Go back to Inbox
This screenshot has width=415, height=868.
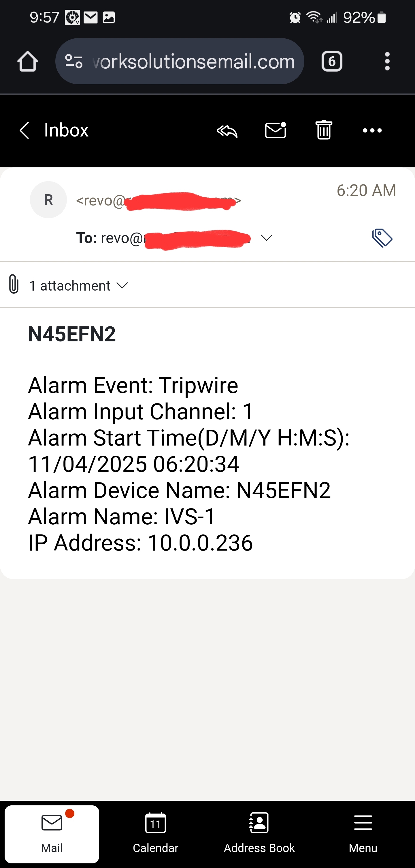coord(54,130)
